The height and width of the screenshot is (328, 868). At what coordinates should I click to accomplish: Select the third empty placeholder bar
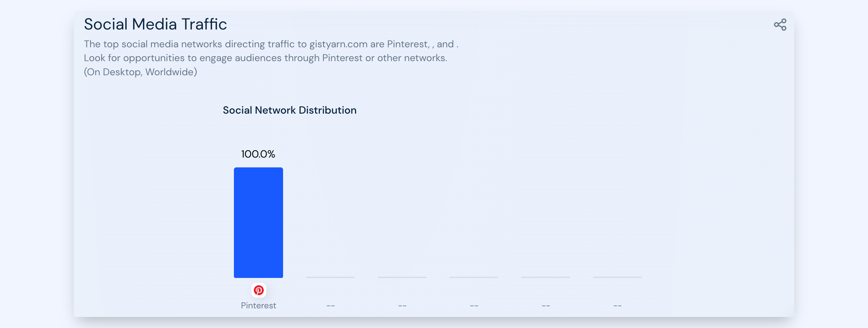[473, 277]
